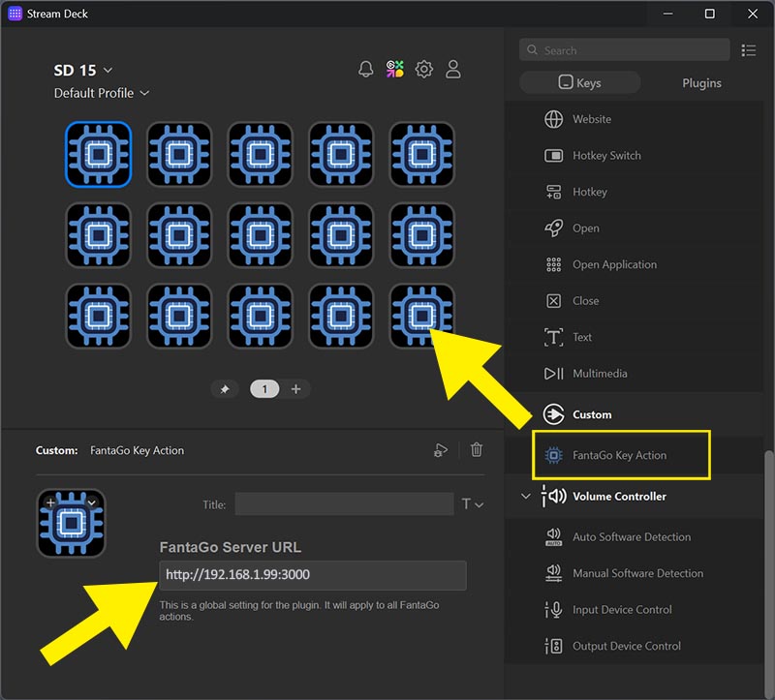Click the key image preview thumbnail

click(71, 523)
